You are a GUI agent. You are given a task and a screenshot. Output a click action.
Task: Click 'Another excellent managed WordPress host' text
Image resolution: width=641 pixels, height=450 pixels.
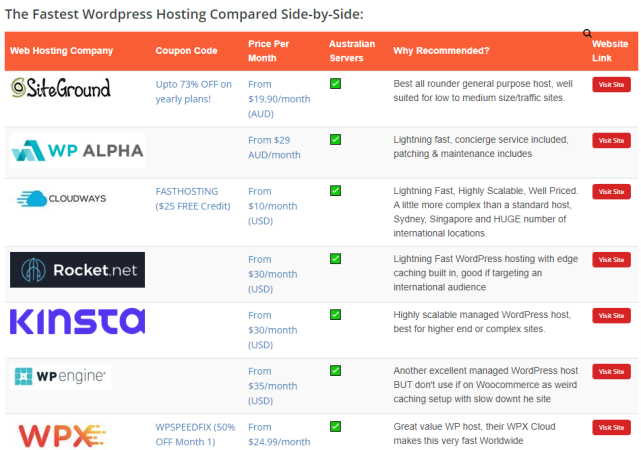(x=486, y=385)
